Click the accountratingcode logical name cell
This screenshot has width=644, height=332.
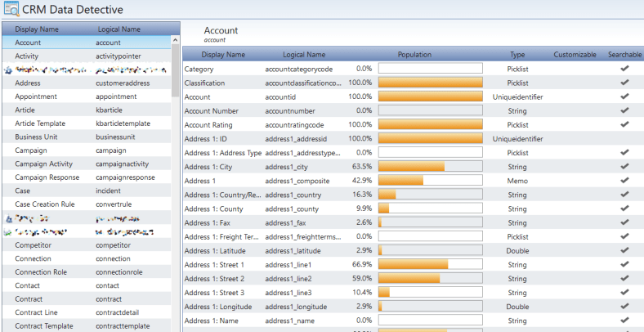pos(294,125)
